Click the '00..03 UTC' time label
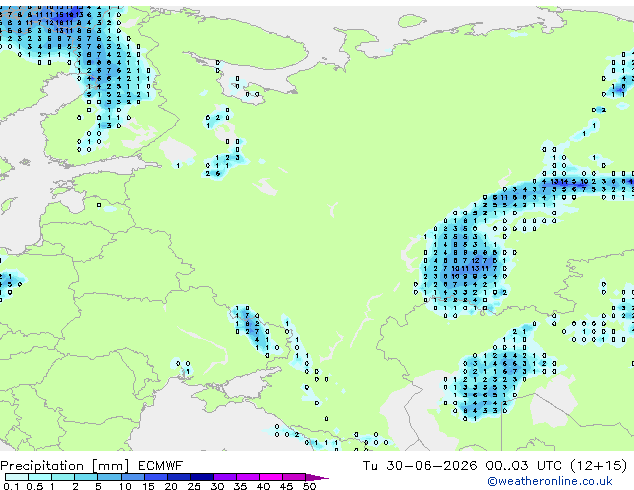The image size is (634, 490). [524, 466]
